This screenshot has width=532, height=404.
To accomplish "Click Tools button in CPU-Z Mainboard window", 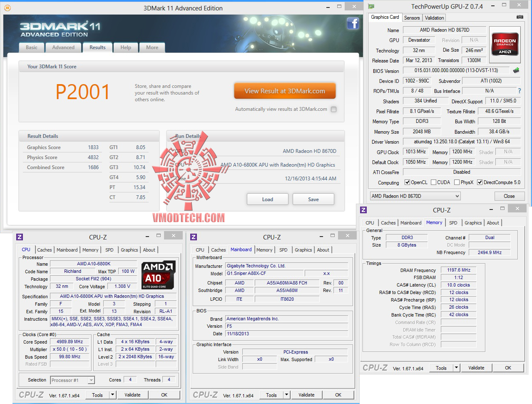I will pyautogui.click(x=271, y=395).
